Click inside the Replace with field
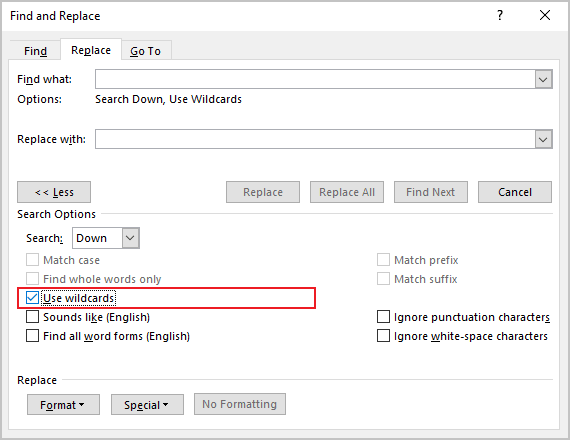 pyautogui.click(x=315, y=139)
